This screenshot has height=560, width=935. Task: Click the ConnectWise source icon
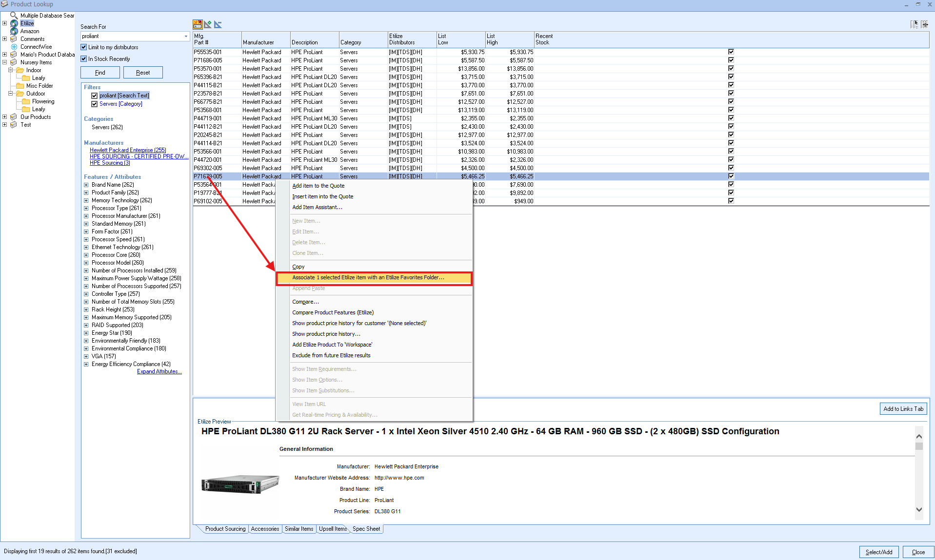pyautogui.click(x=14, y=47)
